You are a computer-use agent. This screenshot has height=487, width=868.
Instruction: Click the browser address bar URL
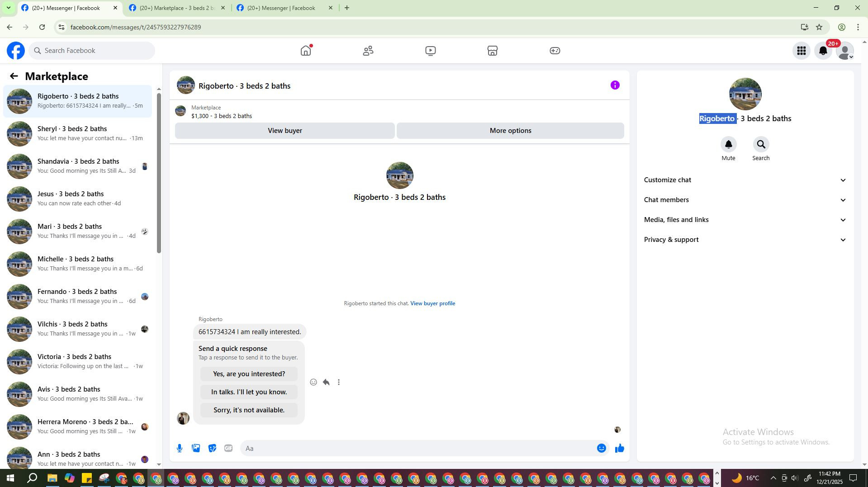(136, 27)
